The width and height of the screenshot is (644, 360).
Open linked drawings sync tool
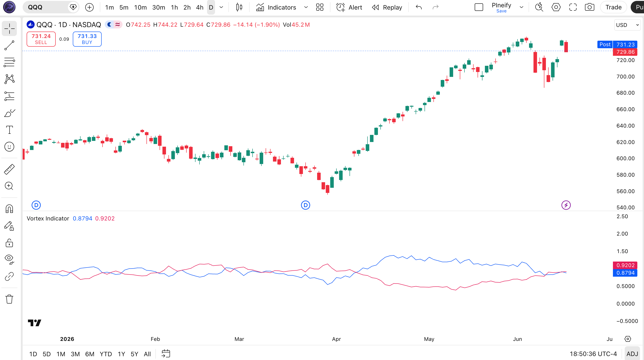point(9,276)
